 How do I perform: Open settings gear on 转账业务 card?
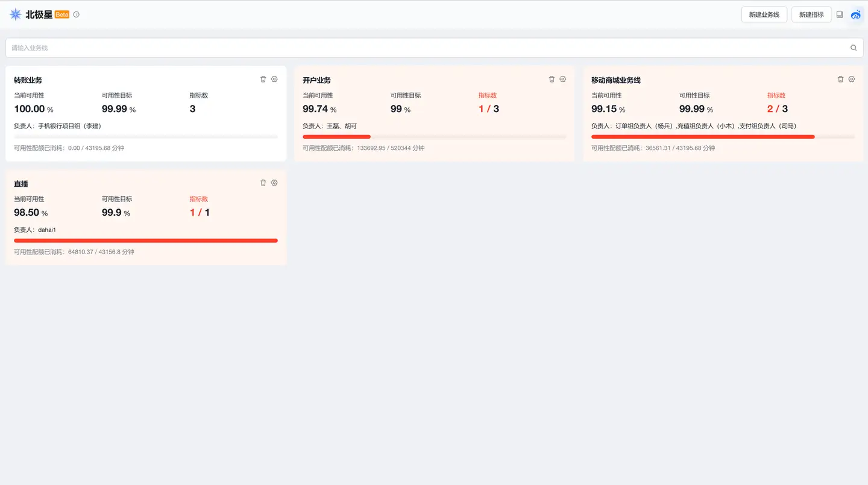tap(274, 79)
